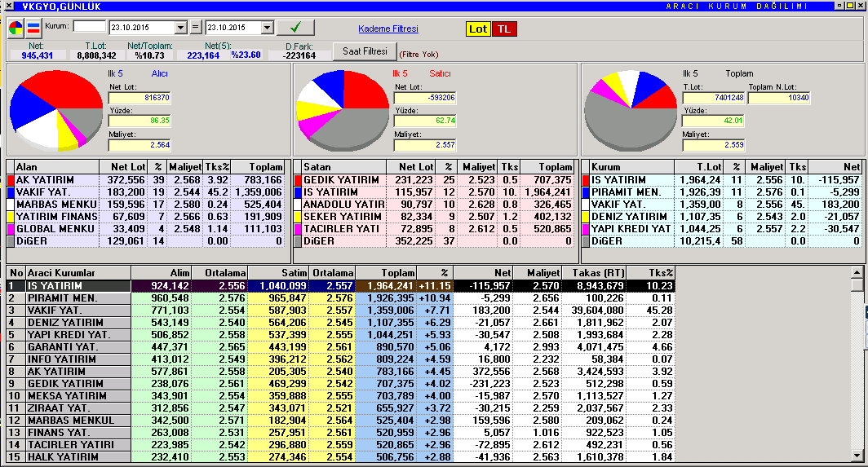Click the Net Lot value 816370 field
868x467 pixels.
coord(139,98)
